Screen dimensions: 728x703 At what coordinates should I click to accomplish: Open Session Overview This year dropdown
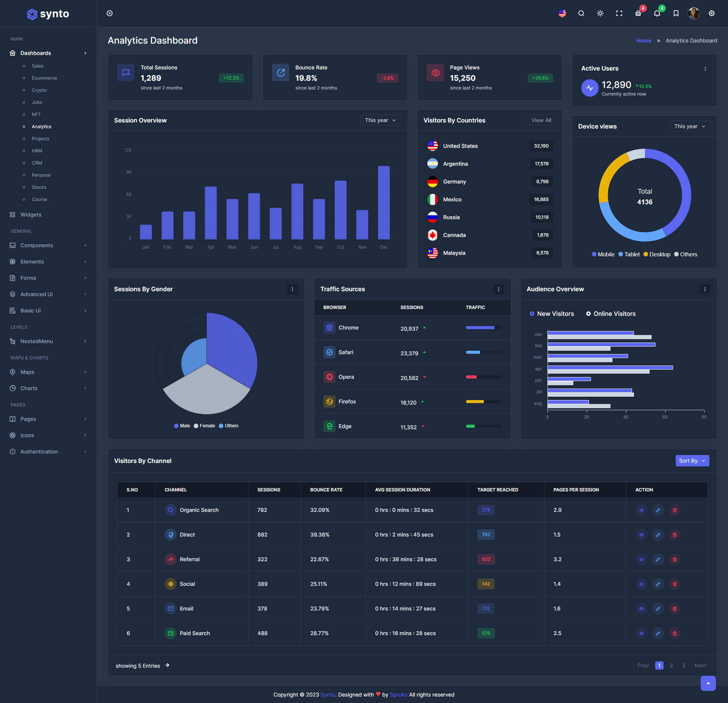click(x=380, y=120)
